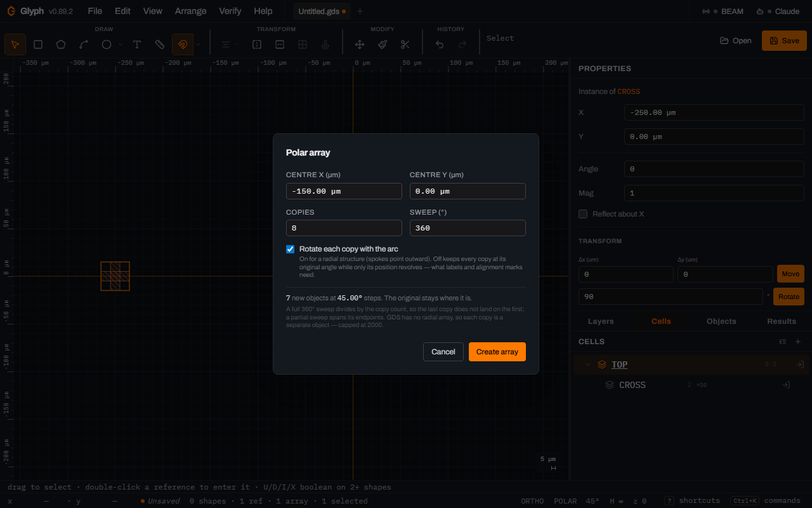Open the Edit menu
This screenshot has width=812, height=508.
coord(122,11)
